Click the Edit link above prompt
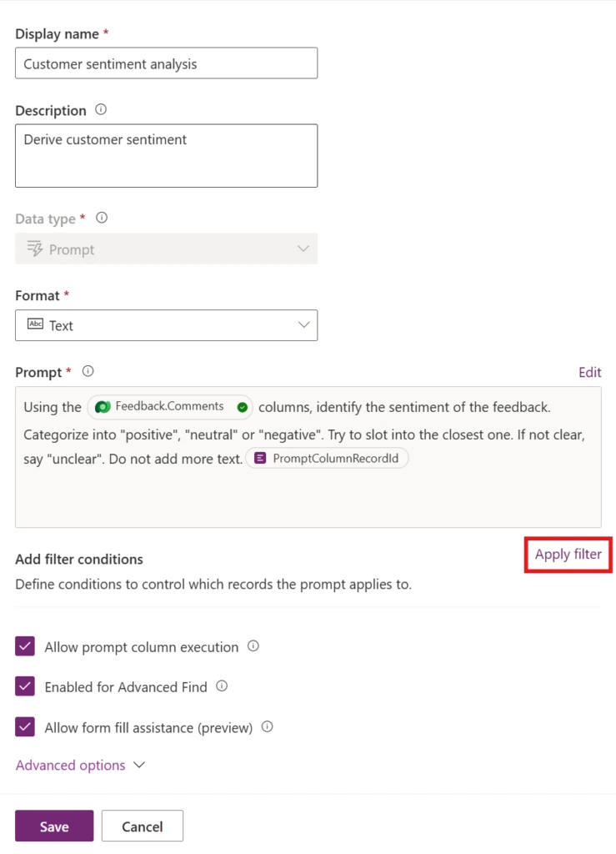The width and height of the screenshot is (616, 854). [590, 372]
